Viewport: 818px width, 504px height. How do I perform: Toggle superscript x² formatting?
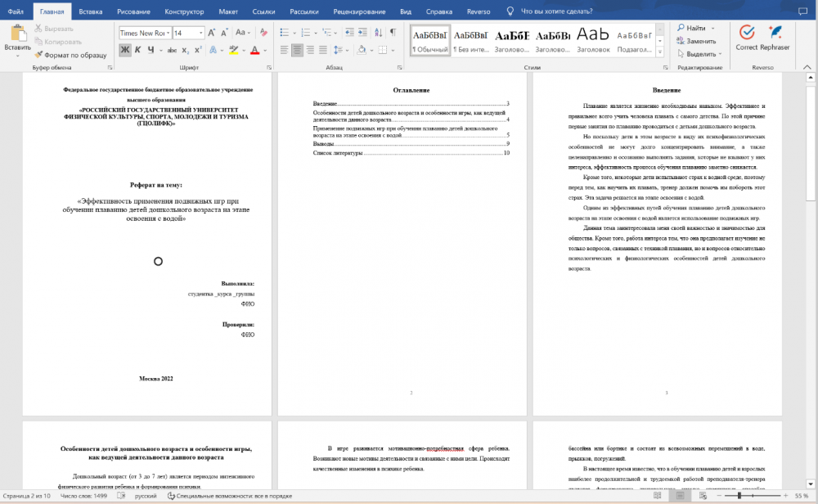click(198, 50)
